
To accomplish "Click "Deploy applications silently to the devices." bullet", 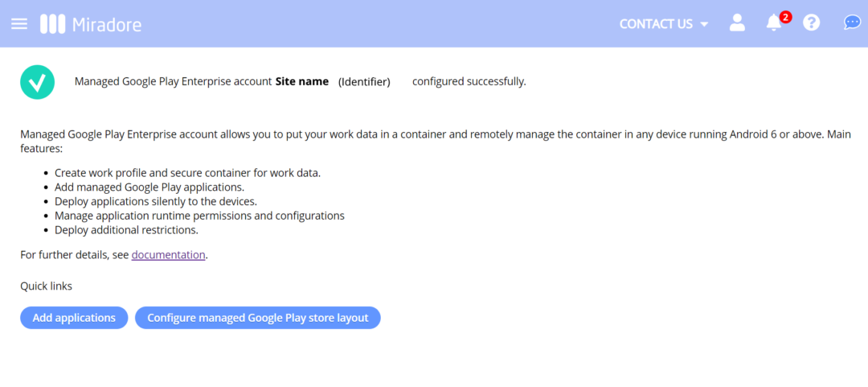I will pos(156,200).
